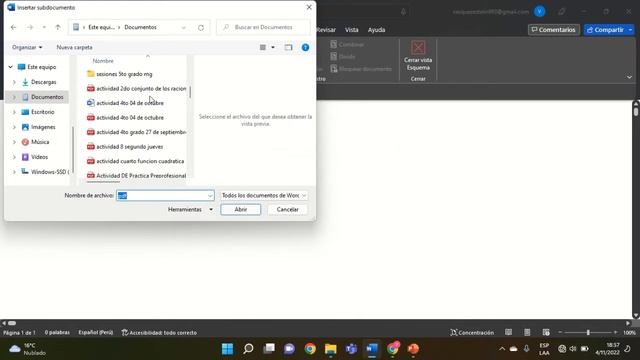Click Nueva carpeta in the dialog toolbar
This screenshot has width=640, height=360.
pyautogui.click(x=74, y=47)
